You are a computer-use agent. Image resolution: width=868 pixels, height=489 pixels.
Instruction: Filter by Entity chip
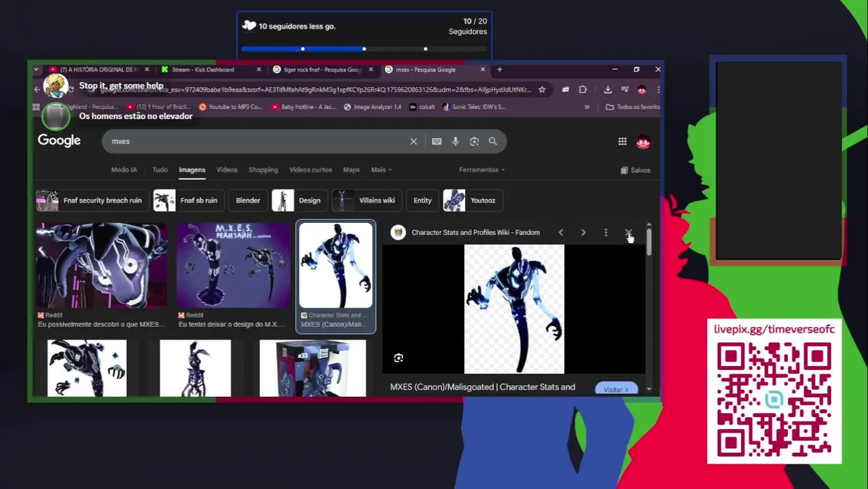coord(422,200)
